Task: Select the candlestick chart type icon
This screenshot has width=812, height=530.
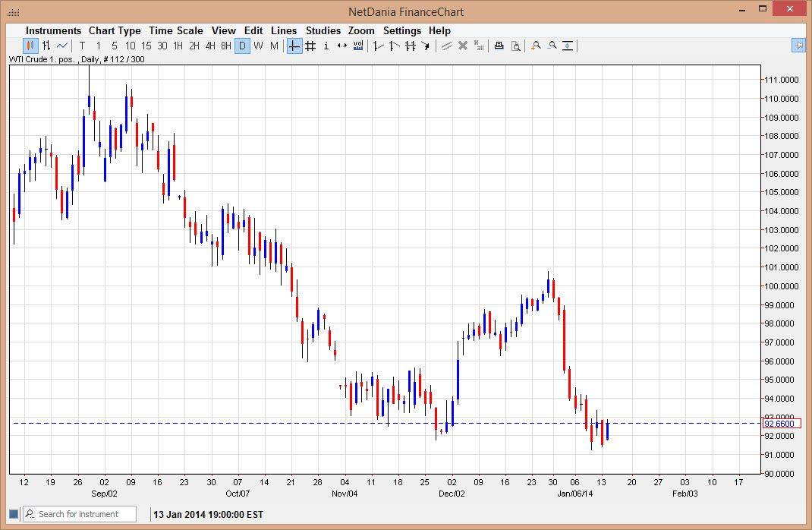Action: click(x=30, y=46)
